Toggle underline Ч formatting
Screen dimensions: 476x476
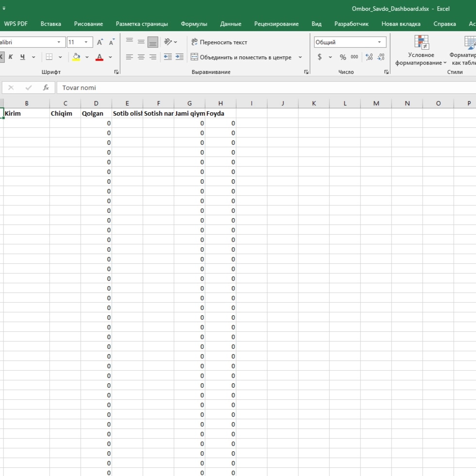click(22, 57)
